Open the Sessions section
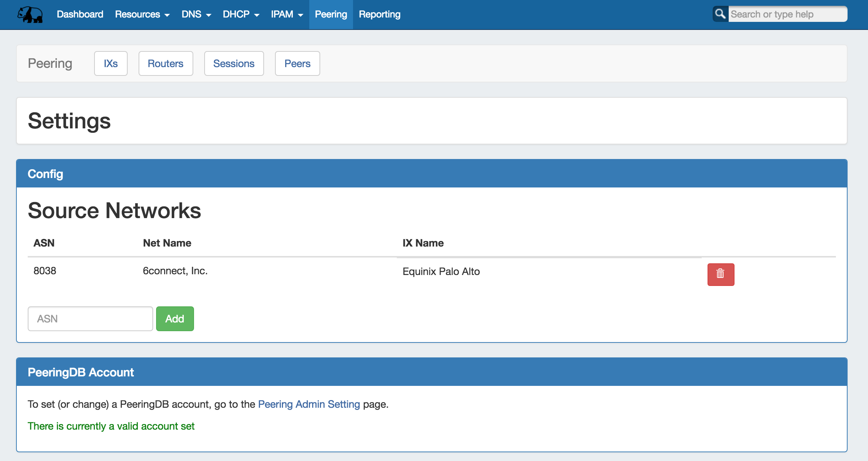The width and height of the screenshot is (868, 461). pos(234,63)
